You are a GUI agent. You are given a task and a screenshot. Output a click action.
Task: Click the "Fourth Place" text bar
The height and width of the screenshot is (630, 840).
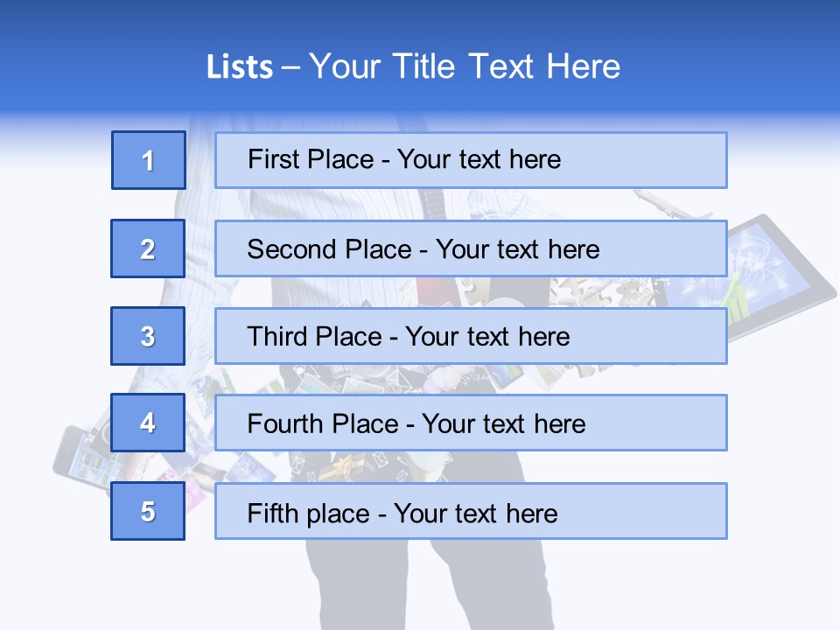(x=471, y=423)
